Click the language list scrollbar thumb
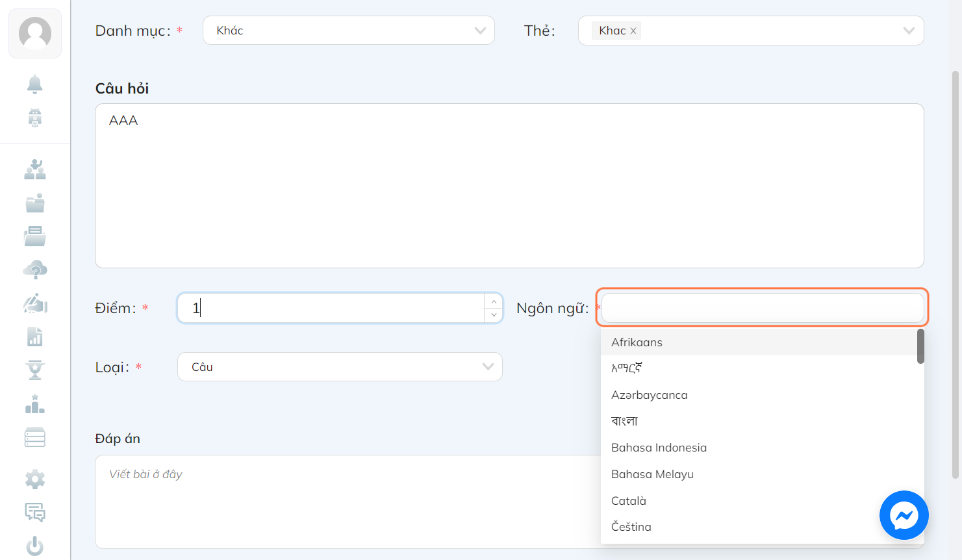This screenshot has height=560, width=962. (920, 346)
